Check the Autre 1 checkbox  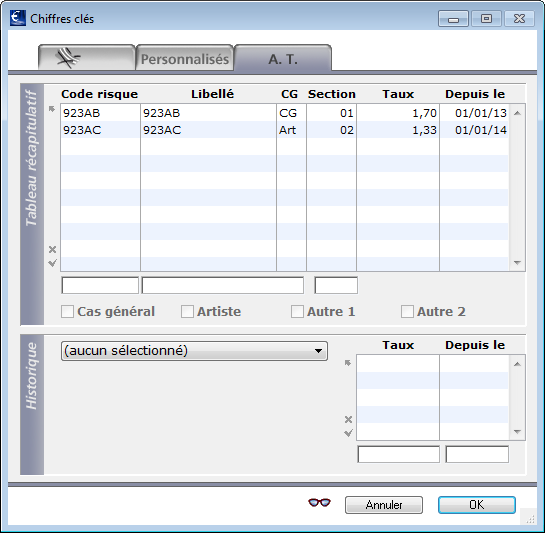[297, 312]
